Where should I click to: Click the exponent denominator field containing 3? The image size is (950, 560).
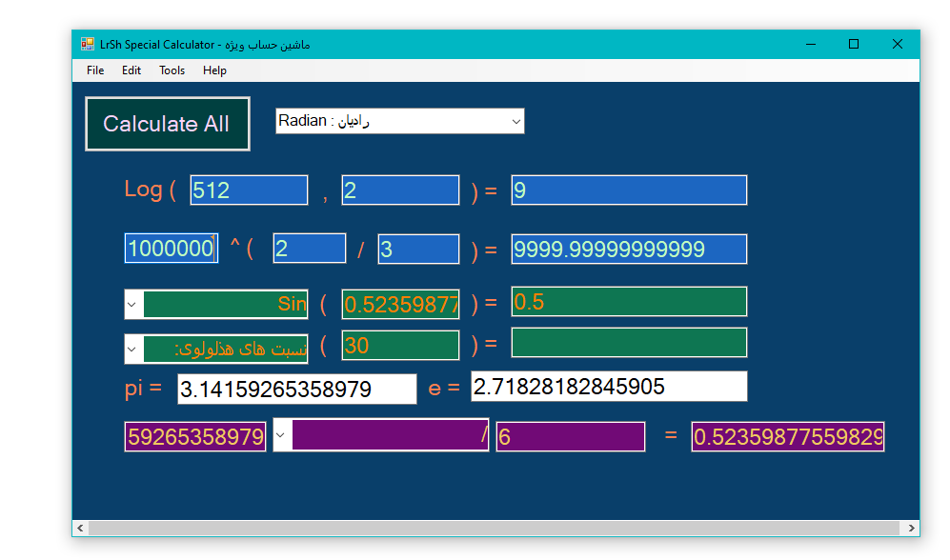point(418,250)
